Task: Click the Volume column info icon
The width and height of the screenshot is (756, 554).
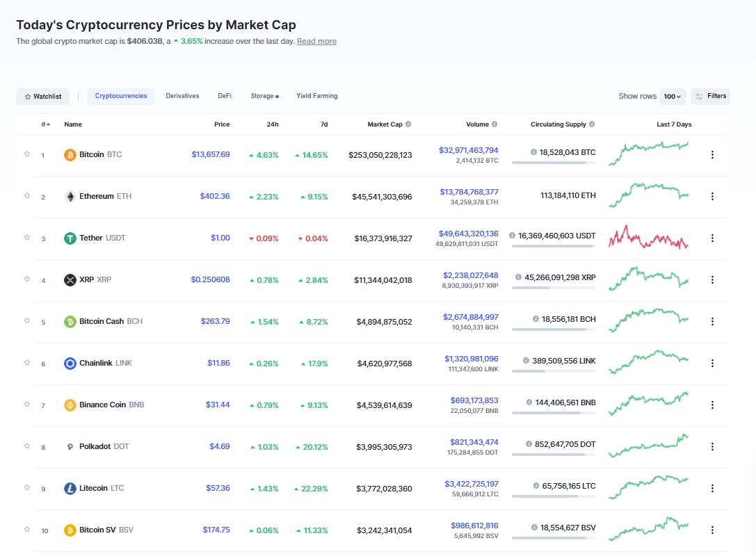Action: (494, 124)
